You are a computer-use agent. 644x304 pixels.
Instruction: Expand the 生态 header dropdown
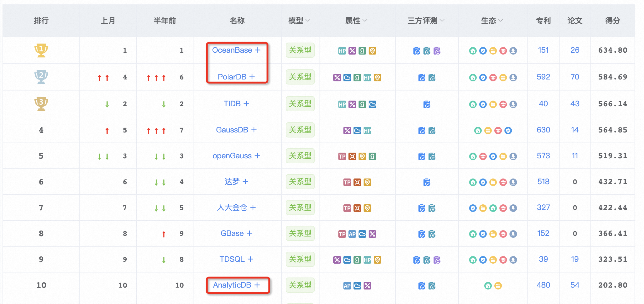pyautogui.click(x=501, y=20)
